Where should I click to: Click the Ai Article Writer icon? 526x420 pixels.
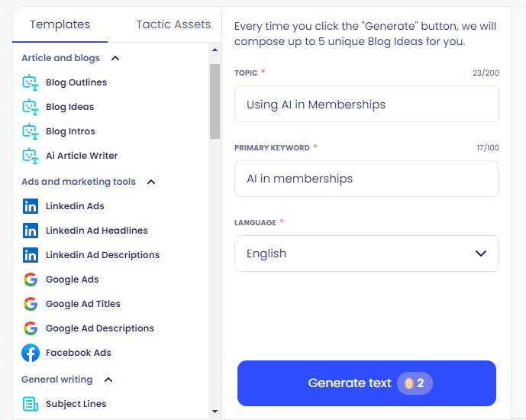[31, 156]
